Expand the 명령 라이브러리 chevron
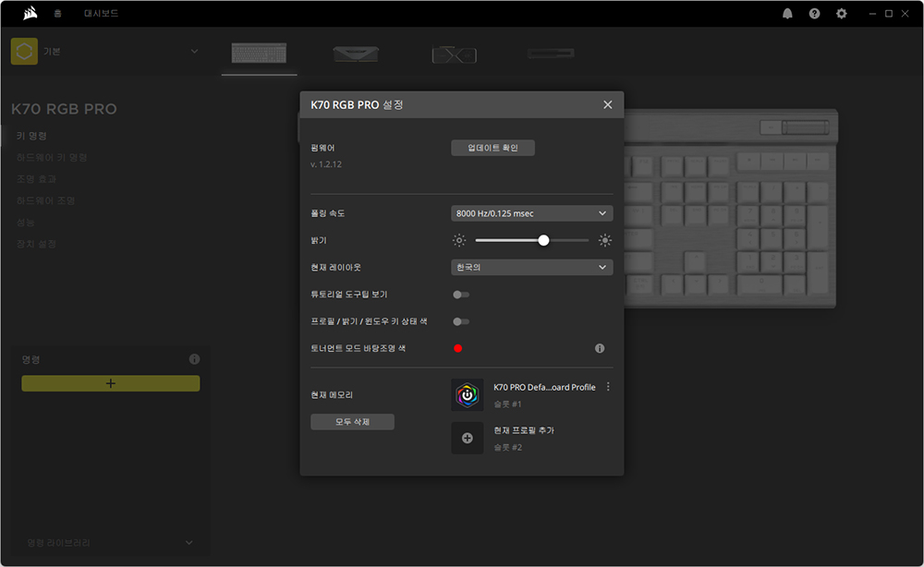924x567 pixels. tap(188, 543)
